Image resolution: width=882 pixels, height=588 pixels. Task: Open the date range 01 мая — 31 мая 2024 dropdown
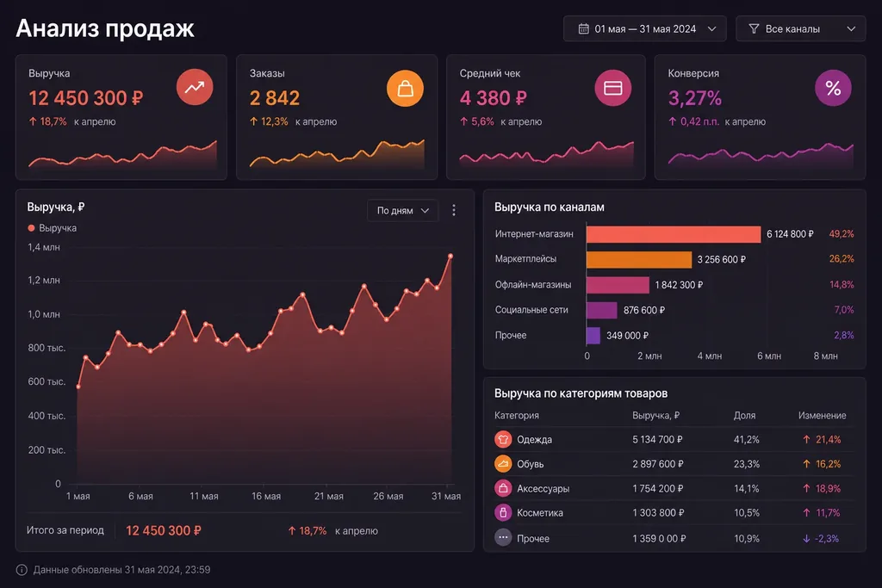pyautogui.click(x=644, y=28)
